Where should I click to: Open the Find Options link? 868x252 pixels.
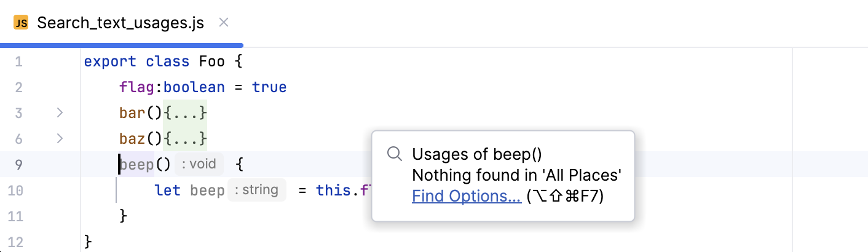[x=466, y=196]
